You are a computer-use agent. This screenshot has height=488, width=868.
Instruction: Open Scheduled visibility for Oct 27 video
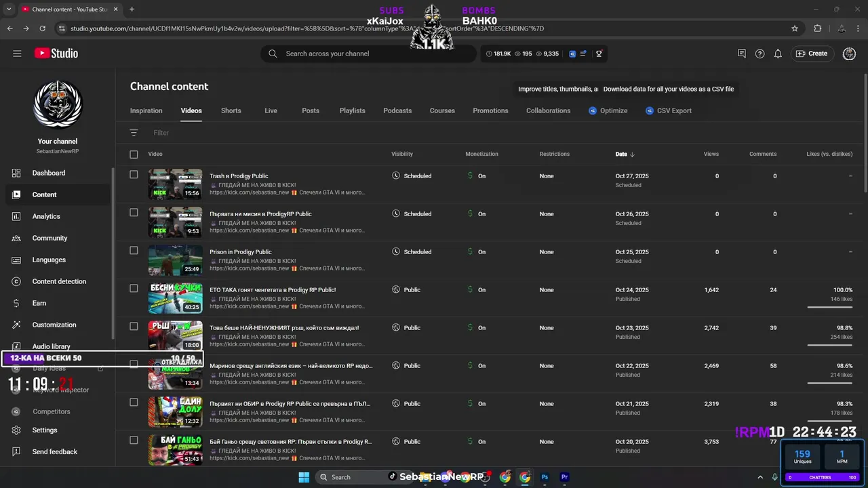pos(412,176)
